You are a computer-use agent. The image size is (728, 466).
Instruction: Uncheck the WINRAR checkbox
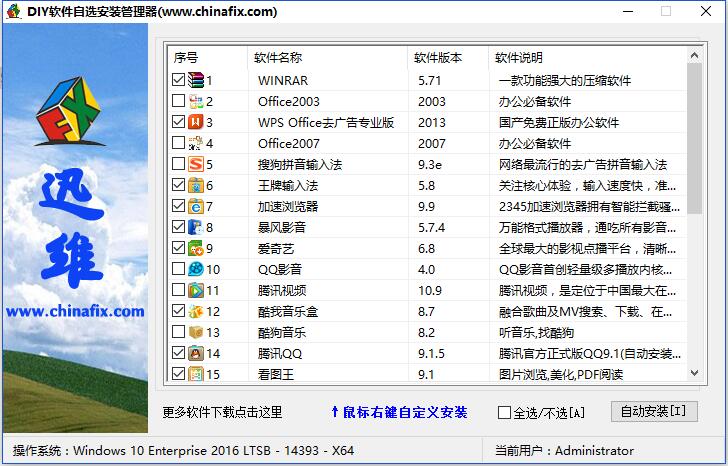tap(178, 79)
